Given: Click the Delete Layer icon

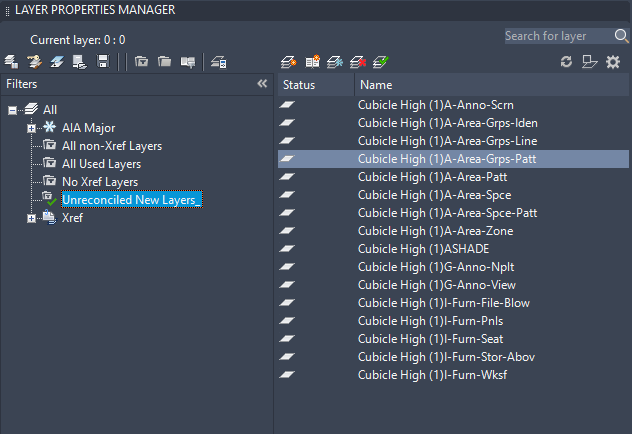Looking at the screenshot, I should tap(358, 62).
